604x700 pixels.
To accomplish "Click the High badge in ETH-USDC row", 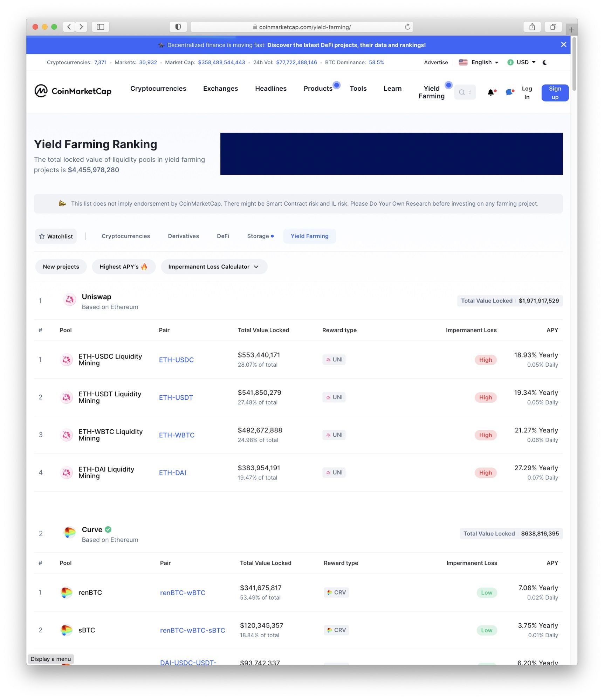I will [486, 360].
